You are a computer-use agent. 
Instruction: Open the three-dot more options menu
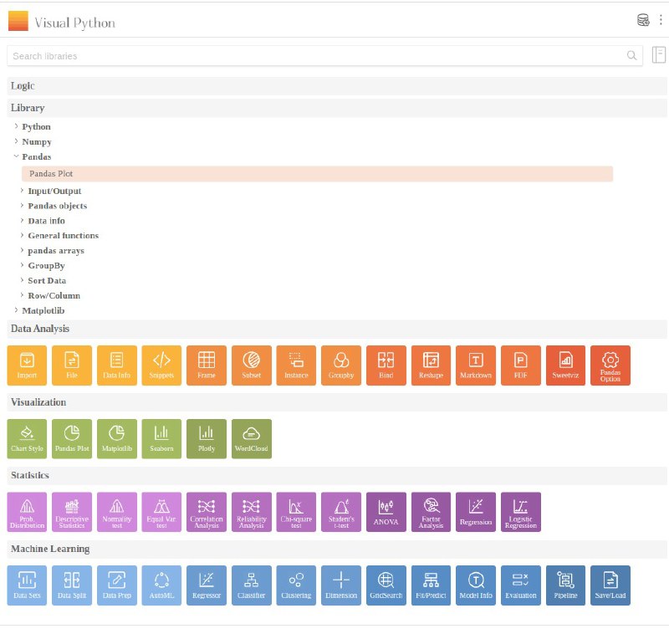point(661,19)
